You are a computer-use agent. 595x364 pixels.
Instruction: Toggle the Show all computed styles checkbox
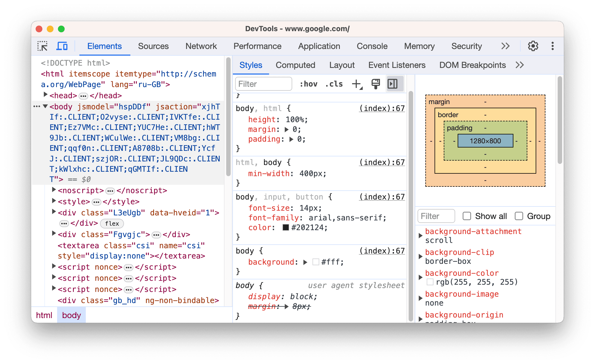coord(467,216)
